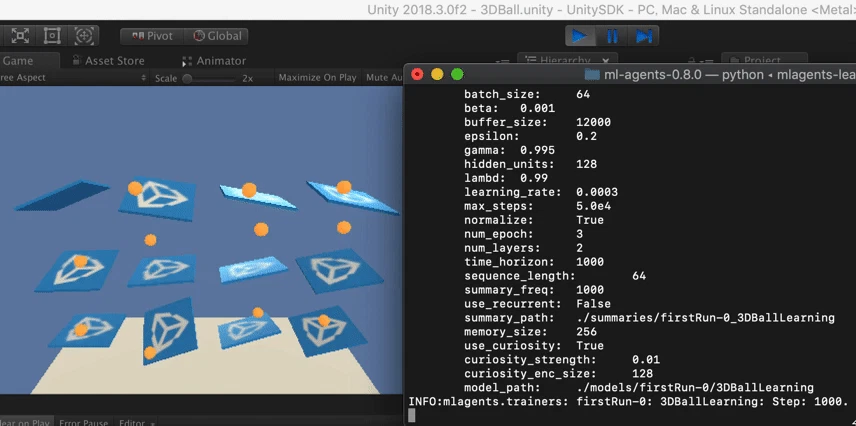Click the terminal cursor block
This screenshot has height=426, width=856.
[x=412, y=416]
